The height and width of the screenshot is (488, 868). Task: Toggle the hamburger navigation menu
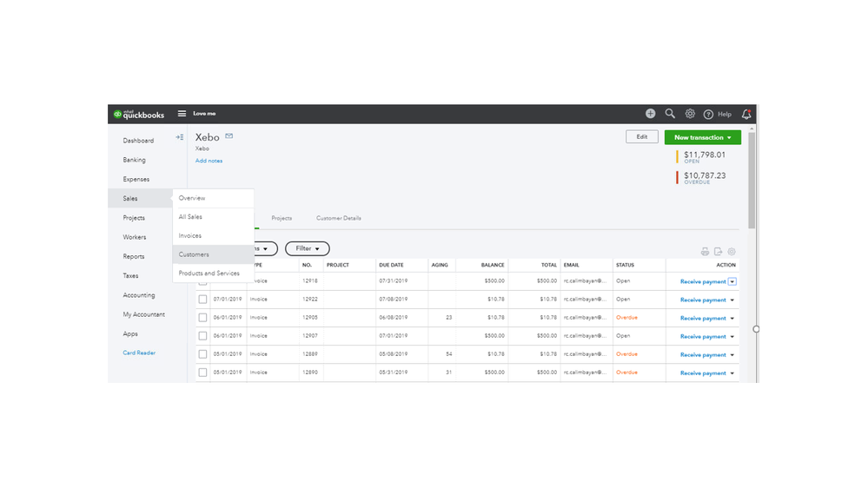click(182, 114)
